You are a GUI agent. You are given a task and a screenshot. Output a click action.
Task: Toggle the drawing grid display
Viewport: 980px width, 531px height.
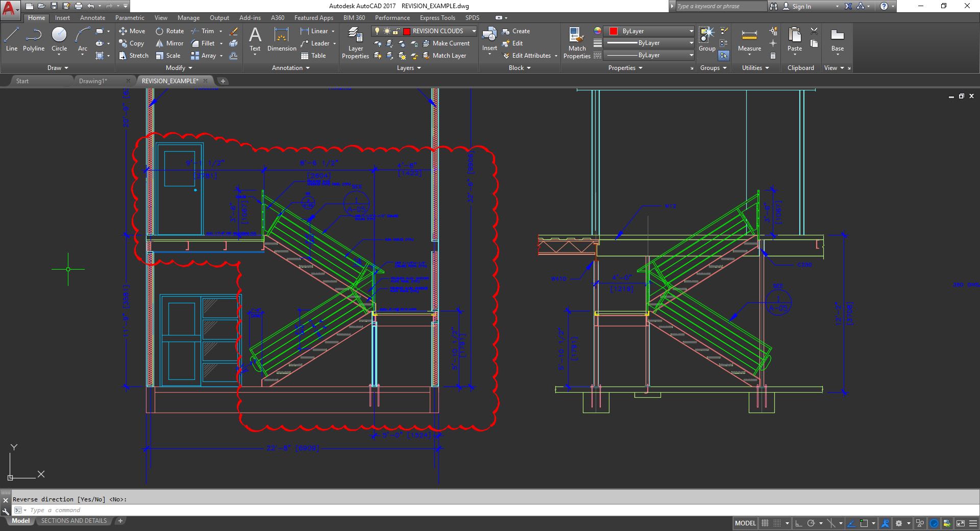pos(765,523)
